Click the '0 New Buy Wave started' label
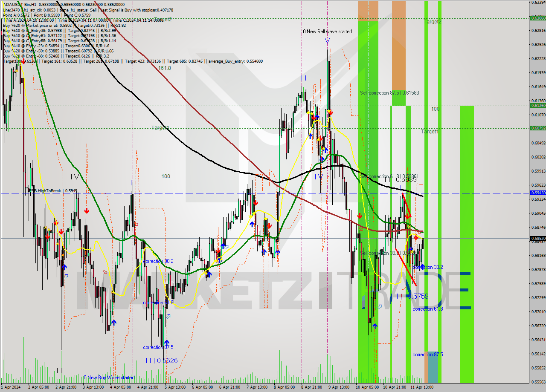The image size is (546, 392). coord(109,378)
